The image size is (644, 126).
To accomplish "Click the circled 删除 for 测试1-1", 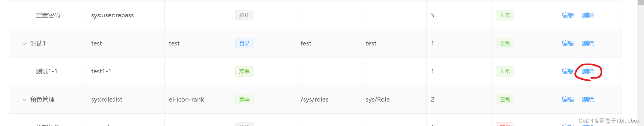I will [588, 71].
